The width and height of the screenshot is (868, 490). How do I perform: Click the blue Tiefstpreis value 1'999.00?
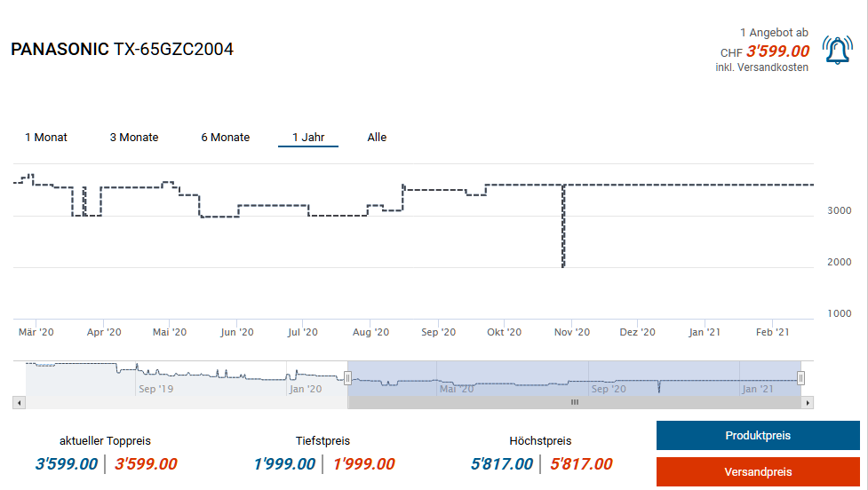[x=284, y=464]
